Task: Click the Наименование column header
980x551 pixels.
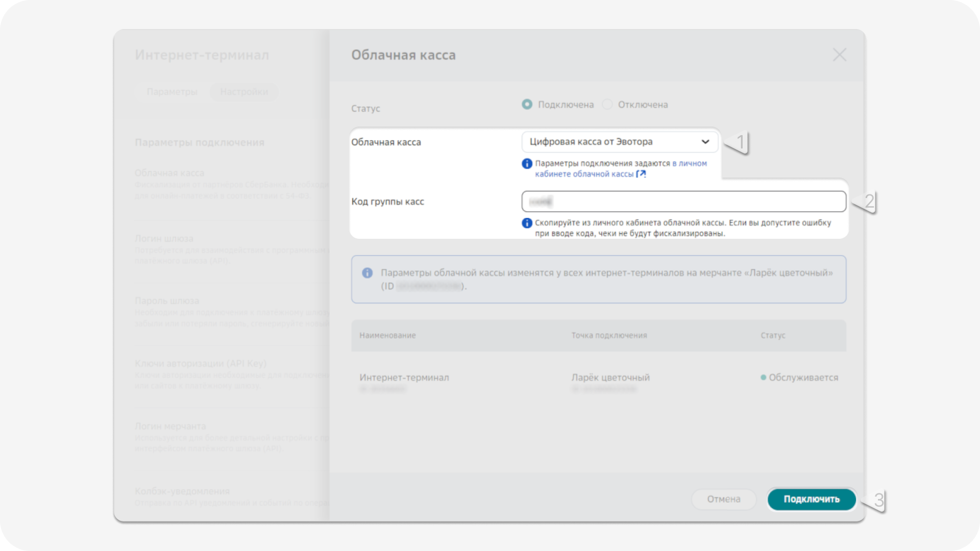Action: click(x=387, y=335)
